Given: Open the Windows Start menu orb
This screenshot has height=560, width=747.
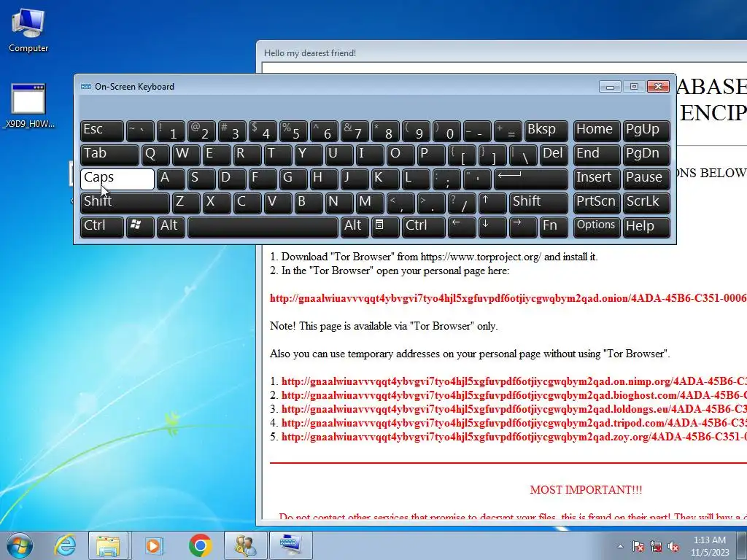Looking at the screenshot, I should 20,545.
